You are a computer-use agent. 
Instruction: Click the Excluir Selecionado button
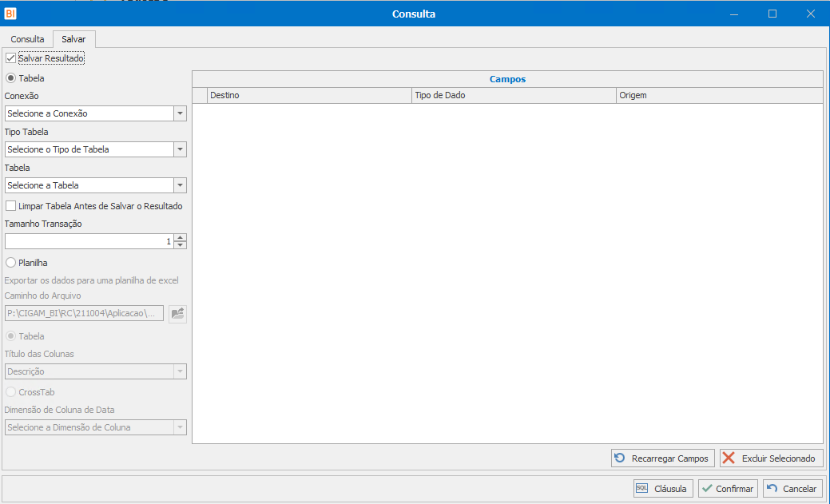coord(771,458)
